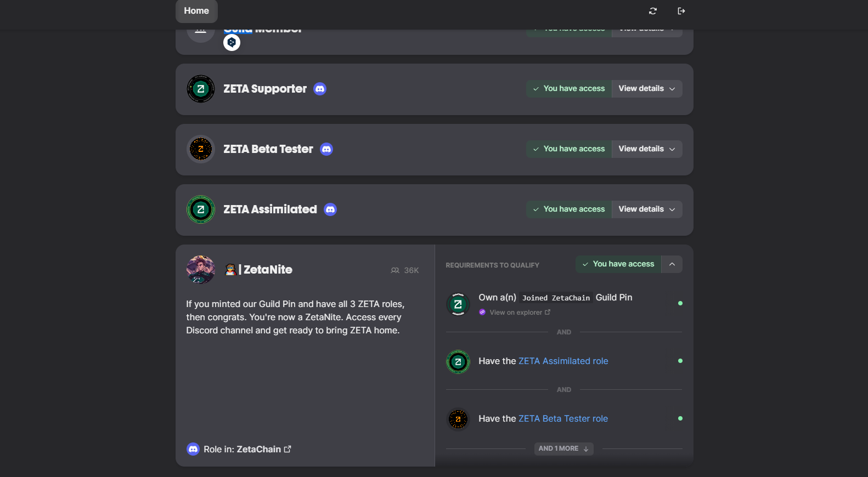Screen dimensions: 868x477
Task: Click the ZETA Supporter role avatar
Action: tap(201, 89)
